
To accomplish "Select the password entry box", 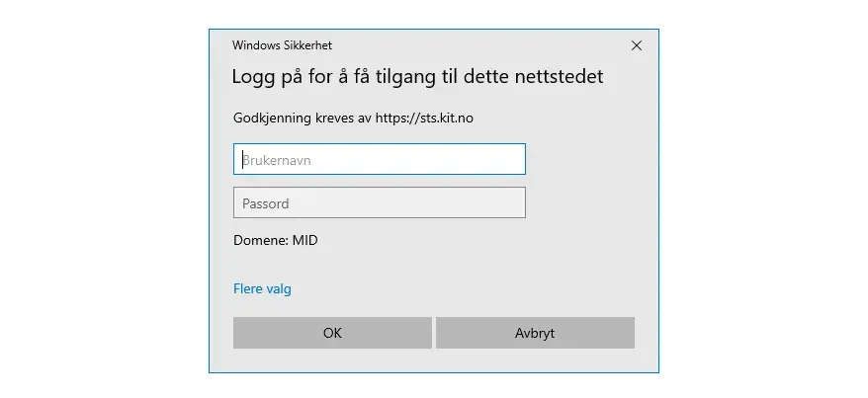I will [x=379, y=203].
